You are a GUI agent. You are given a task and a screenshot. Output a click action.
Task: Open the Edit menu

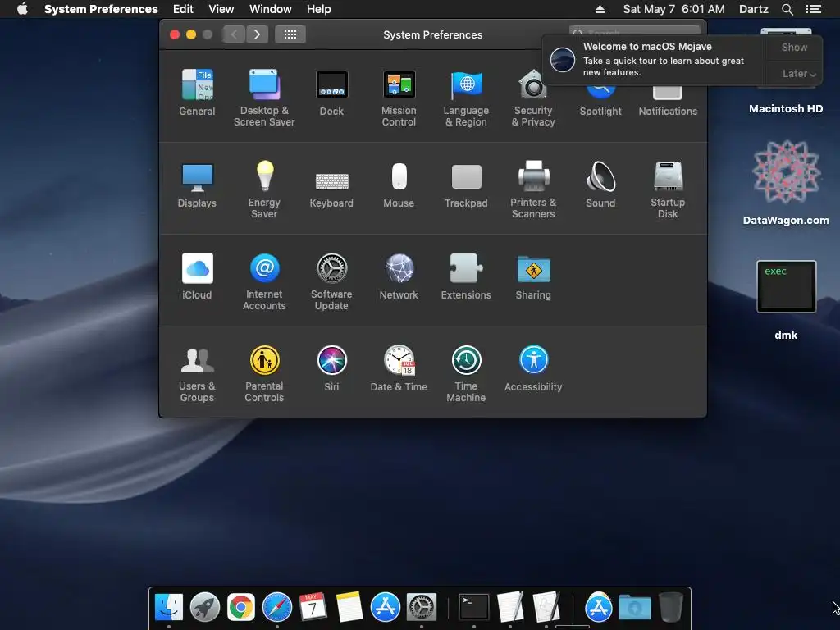click(183, 9)
